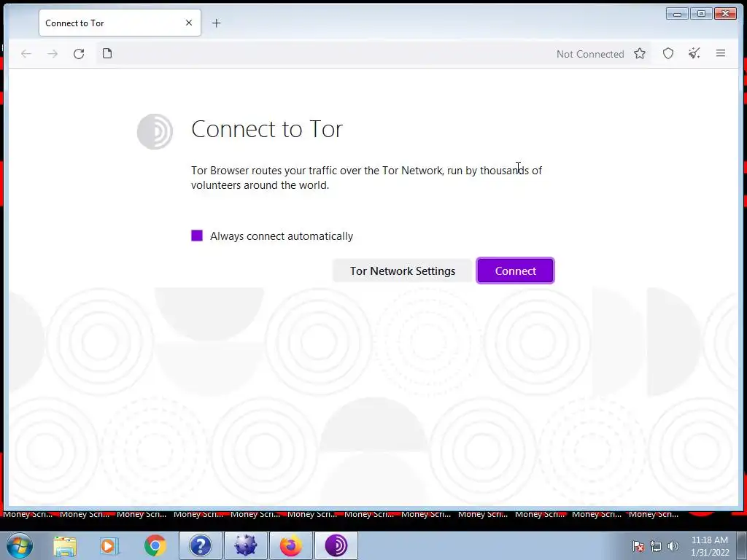The image size is (747, 560).
Task: Switch to Tor Browser taskbar item
Action: [x=336, y=545]
